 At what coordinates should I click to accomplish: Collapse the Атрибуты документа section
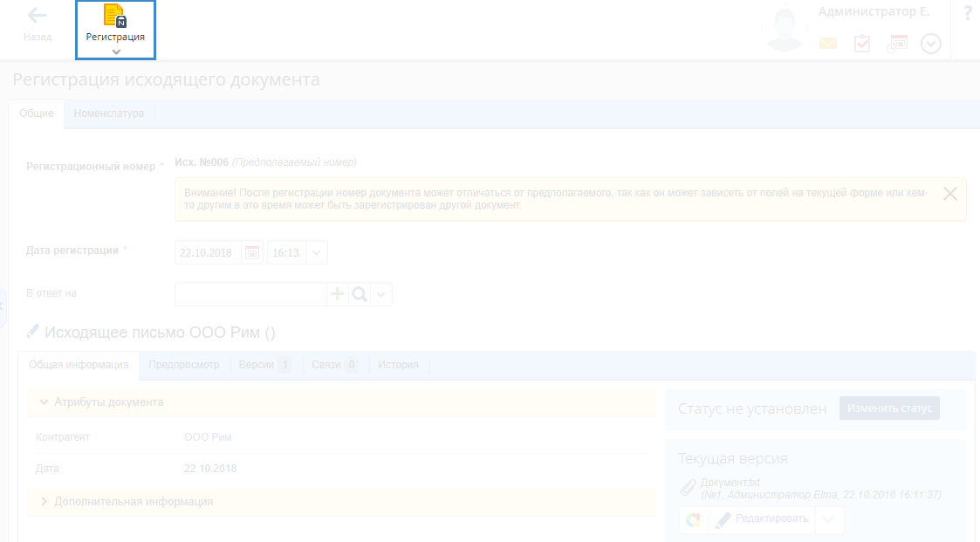click(44, 402)
